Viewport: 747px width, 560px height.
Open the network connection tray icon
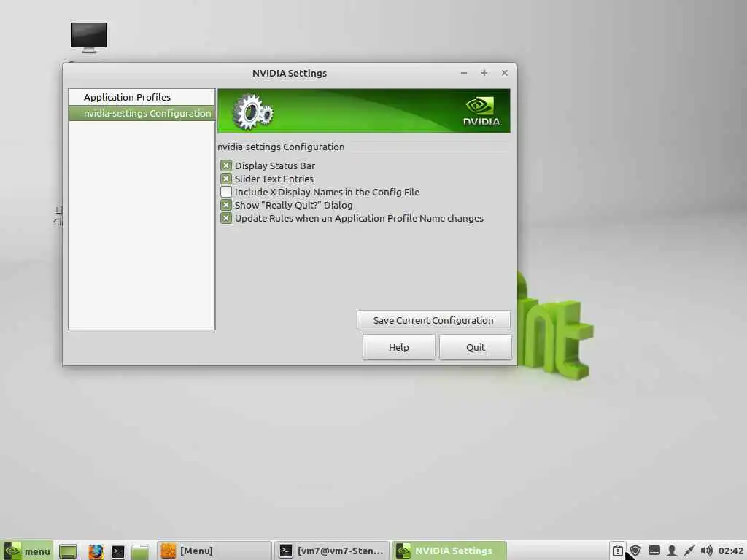click(x=689, y=551)
